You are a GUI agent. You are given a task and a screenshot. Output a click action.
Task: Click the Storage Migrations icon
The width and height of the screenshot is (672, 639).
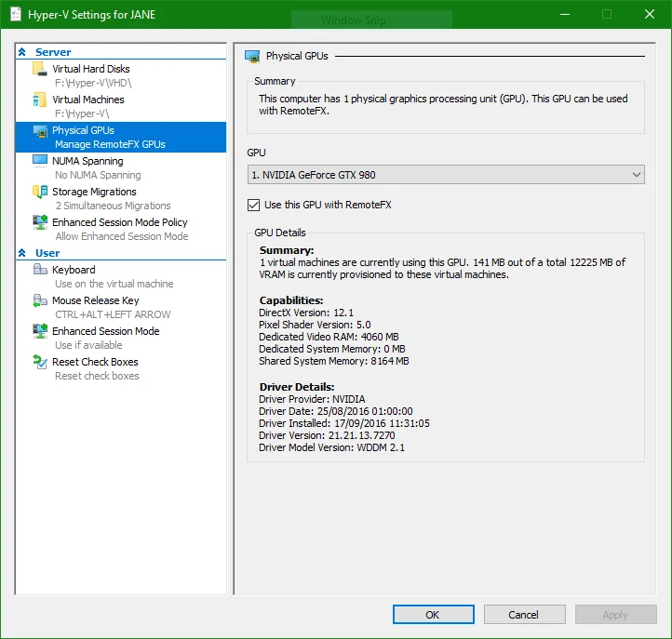click(x=39, y=192)
